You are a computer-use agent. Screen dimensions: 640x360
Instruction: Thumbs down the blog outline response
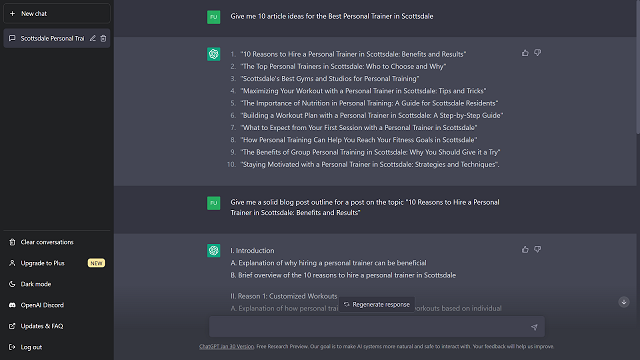tap(538, 249)
